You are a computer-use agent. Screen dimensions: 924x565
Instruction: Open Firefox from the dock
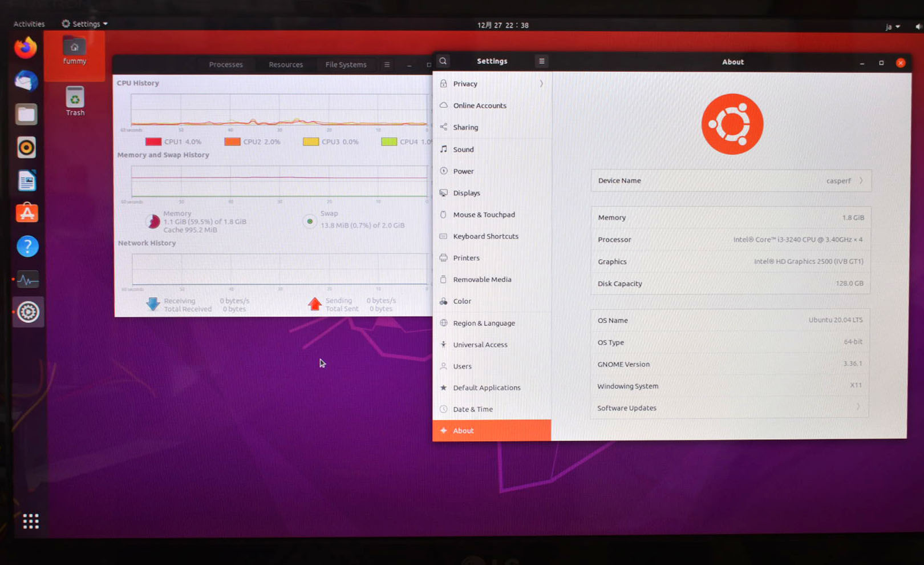point(26,47)
